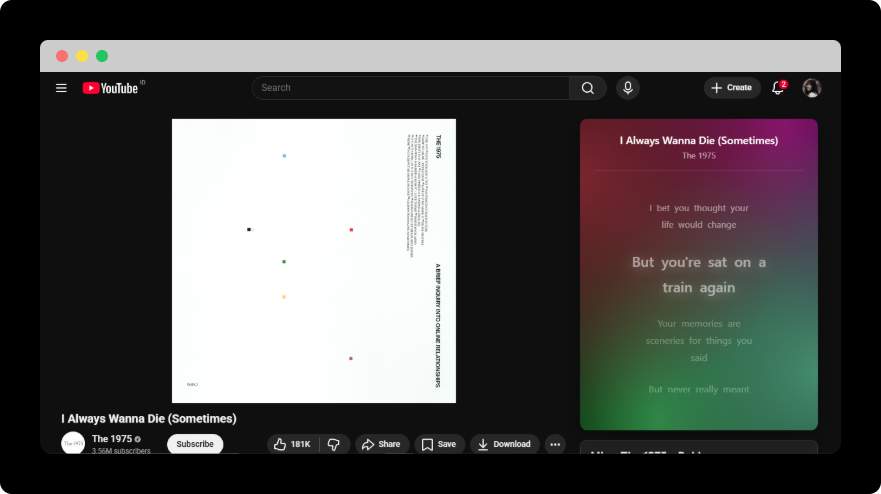Open the Create menu

[x=732, y=88]
